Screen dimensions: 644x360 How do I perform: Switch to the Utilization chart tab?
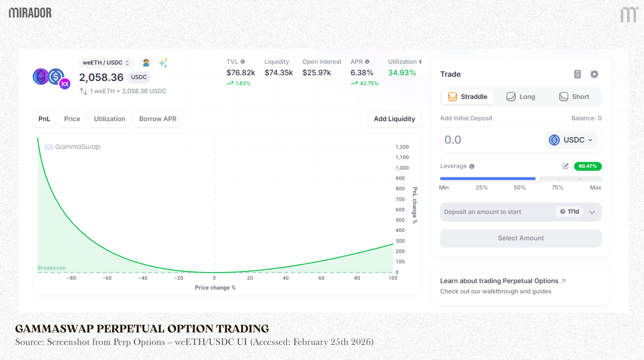(109, 119)
